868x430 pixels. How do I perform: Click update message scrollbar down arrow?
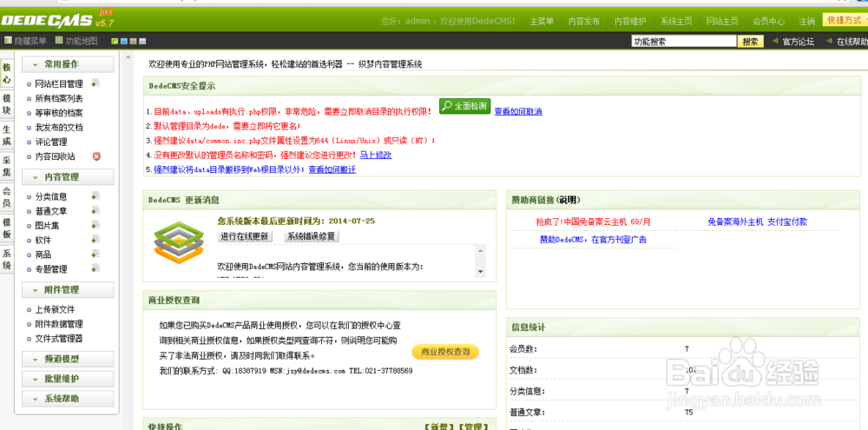coord(481,272)
